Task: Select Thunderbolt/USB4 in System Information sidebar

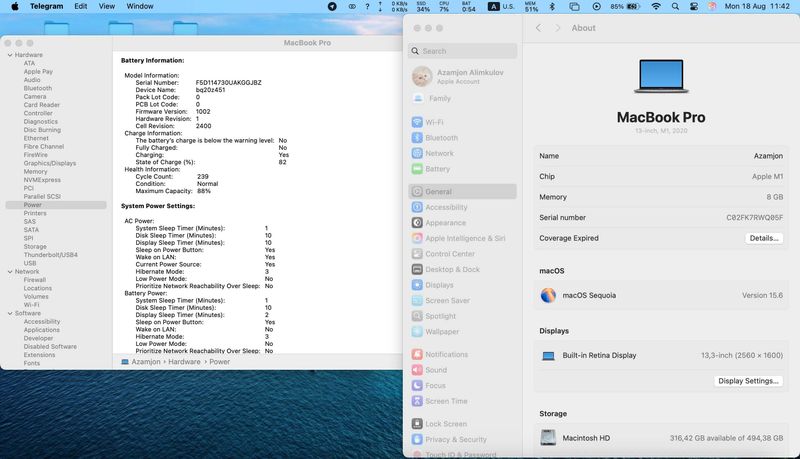Action: click(51, 255)
